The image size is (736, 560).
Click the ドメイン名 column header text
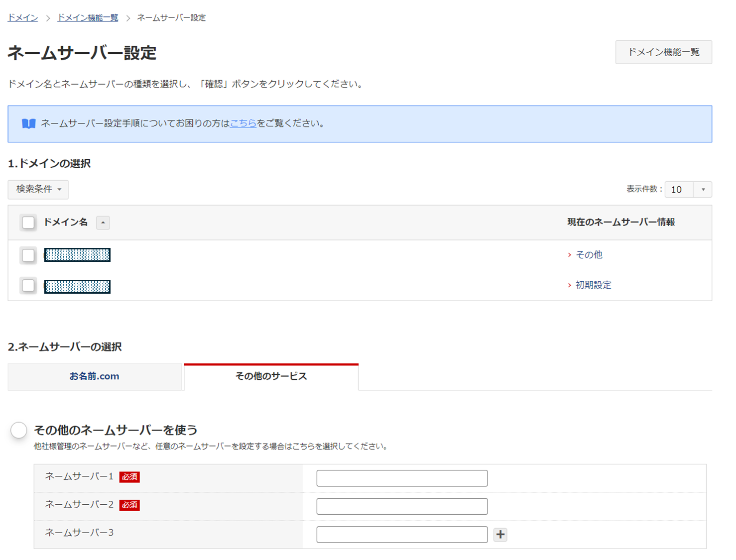click(66, 223)
